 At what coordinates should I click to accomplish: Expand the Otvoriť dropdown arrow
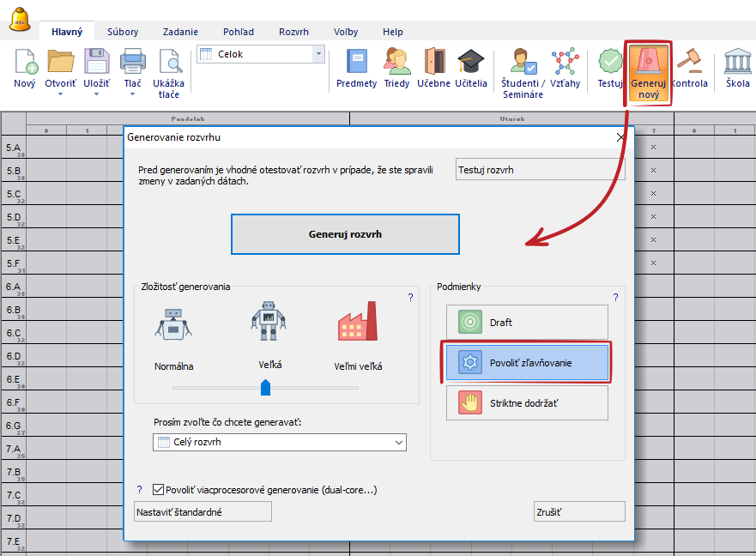61,94
